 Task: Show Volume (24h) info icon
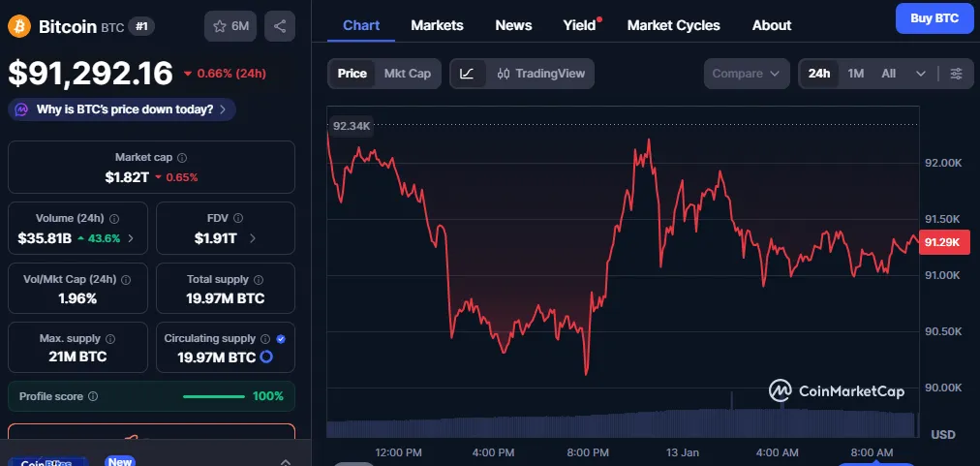tap(114, 219)
